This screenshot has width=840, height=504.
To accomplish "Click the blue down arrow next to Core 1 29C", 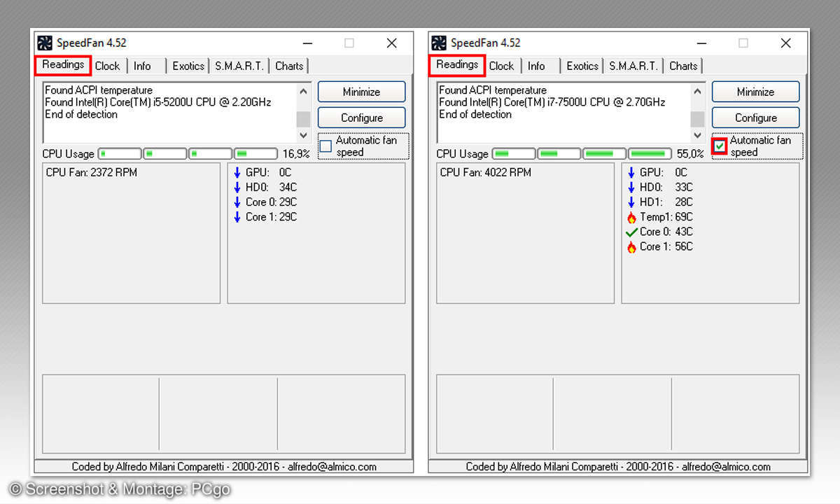I will pos(237,217).
